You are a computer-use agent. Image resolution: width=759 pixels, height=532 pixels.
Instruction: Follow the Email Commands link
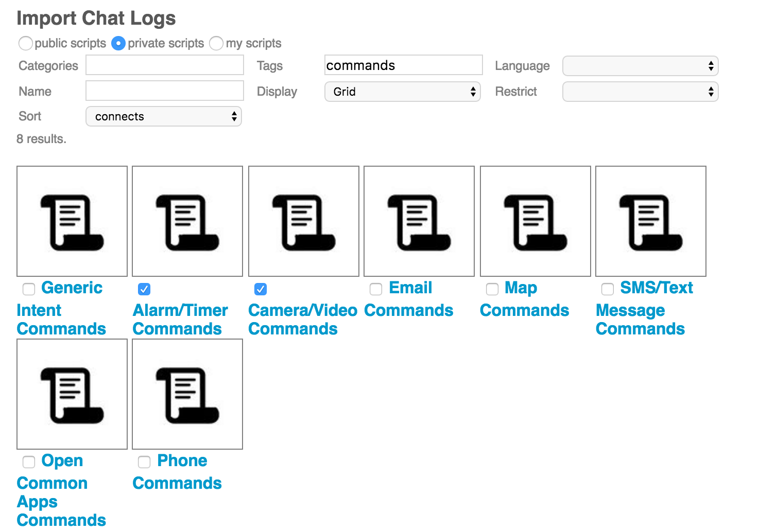point(409,299)
